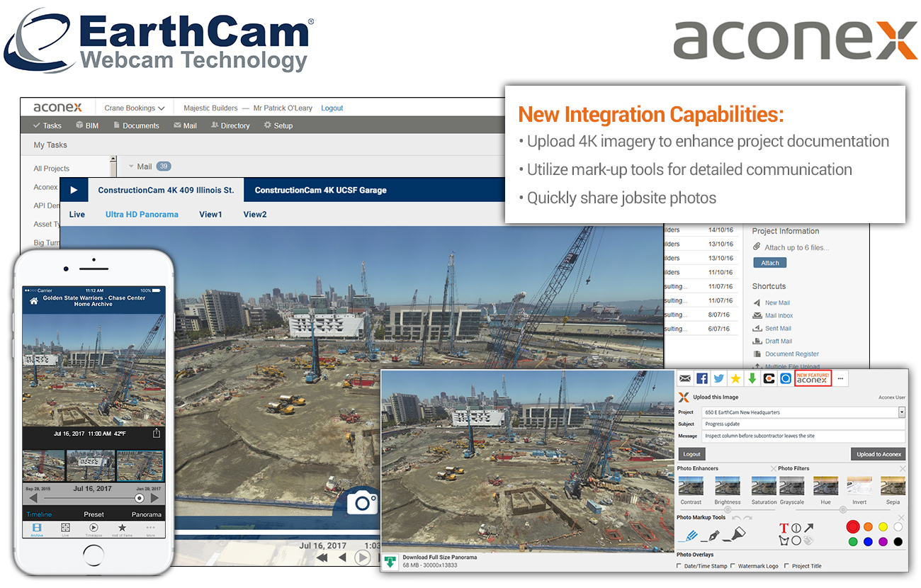Screen dimensions: 921x588
Task: Open the BIM menu
Action: 87,125
